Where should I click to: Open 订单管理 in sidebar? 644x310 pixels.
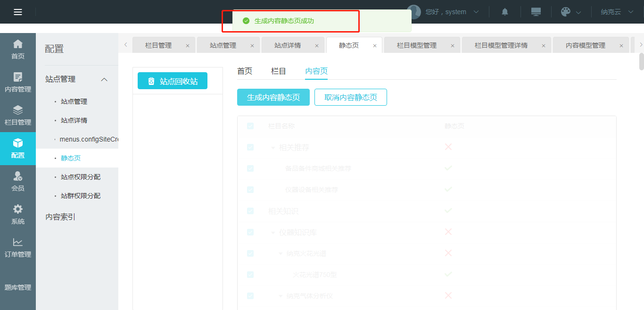tap(18, 248)
